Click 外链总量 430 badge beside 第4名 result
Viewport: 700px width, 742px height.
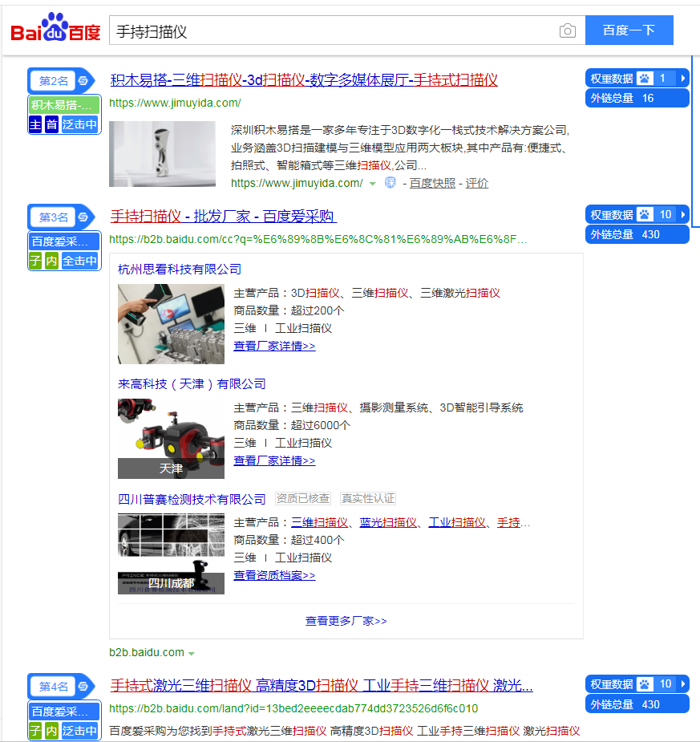click(637, 704)
